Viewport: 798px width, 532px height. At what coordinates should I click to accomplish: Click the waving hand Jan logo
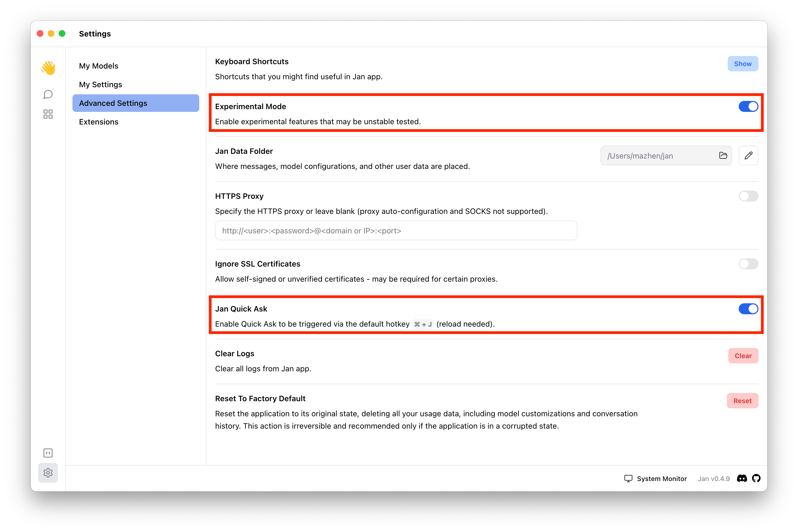pos(48,68)
